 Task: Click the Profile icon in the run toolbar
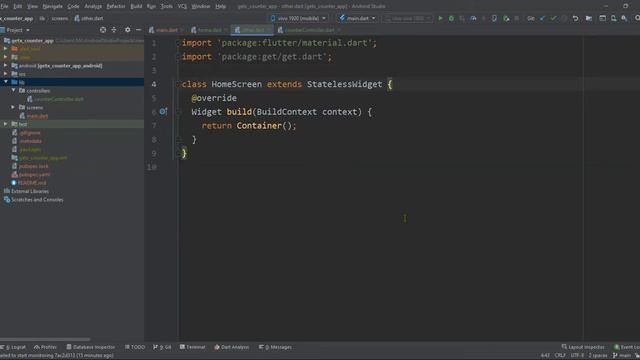[x=473, y=18]
